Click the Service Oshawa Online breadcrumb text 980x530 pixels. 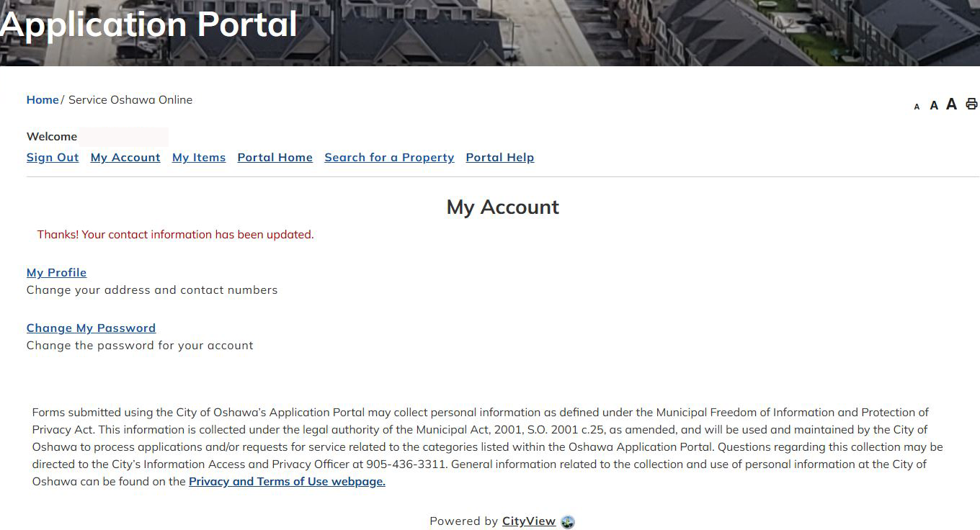130,99
